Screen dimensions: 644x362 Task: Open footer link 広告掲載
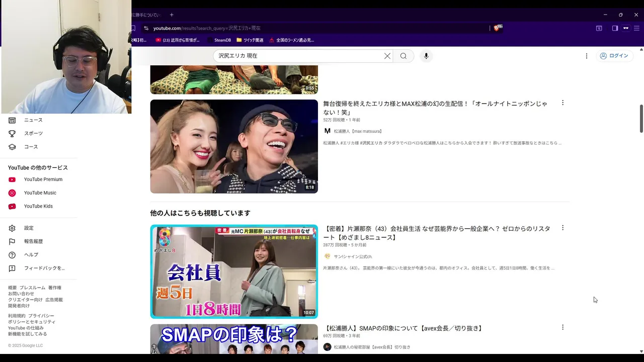coord(54,300)
